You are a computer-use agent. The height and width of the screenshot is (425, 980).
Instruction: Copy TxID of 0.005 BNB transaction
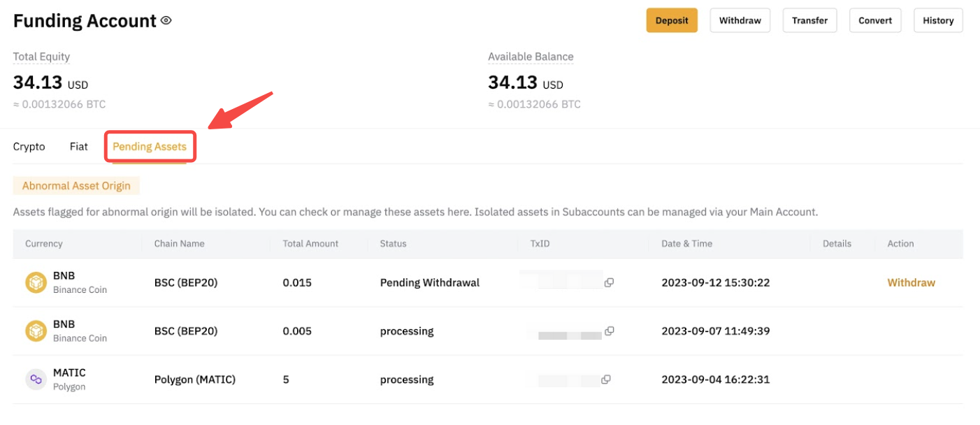tap(609, 331)
